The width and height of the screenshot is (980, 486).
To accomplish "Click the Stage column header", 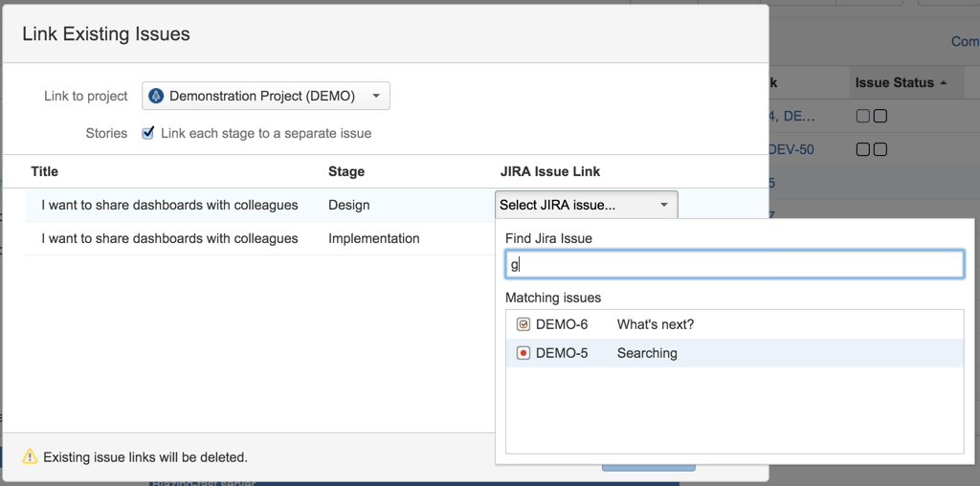I will coord(346,171).
